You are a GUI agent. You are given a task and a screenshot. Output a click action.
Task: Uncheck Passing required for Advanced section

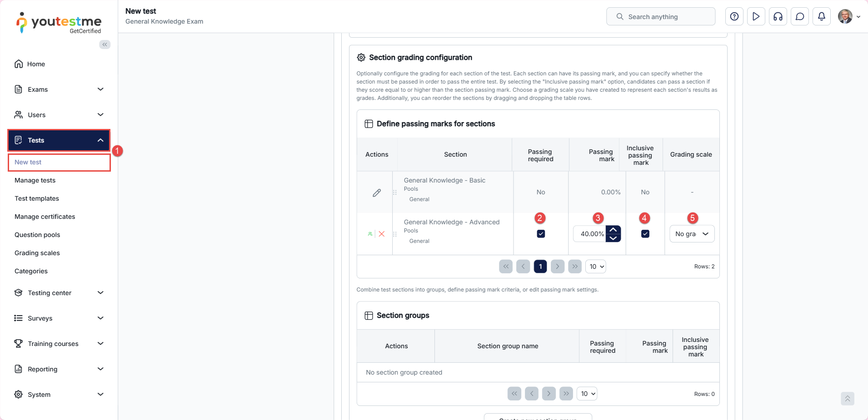(x=541, y=234)
